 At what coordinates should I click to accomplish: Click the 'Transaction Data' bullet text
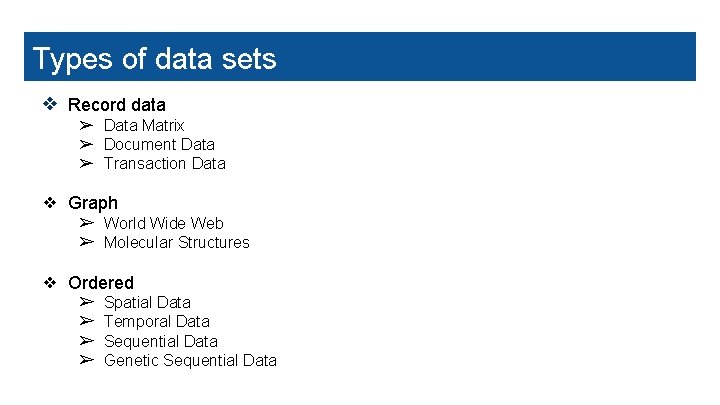coord(165,163)
